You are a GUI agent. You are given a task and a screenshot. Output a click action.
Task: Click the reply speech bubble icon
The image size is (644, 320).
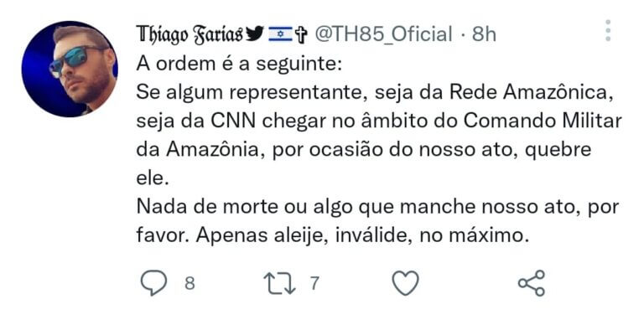pos(154,283)
